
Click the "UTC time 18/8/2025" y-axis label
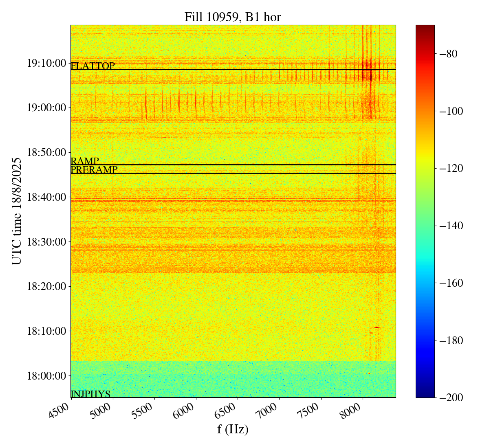coord(17,211)
